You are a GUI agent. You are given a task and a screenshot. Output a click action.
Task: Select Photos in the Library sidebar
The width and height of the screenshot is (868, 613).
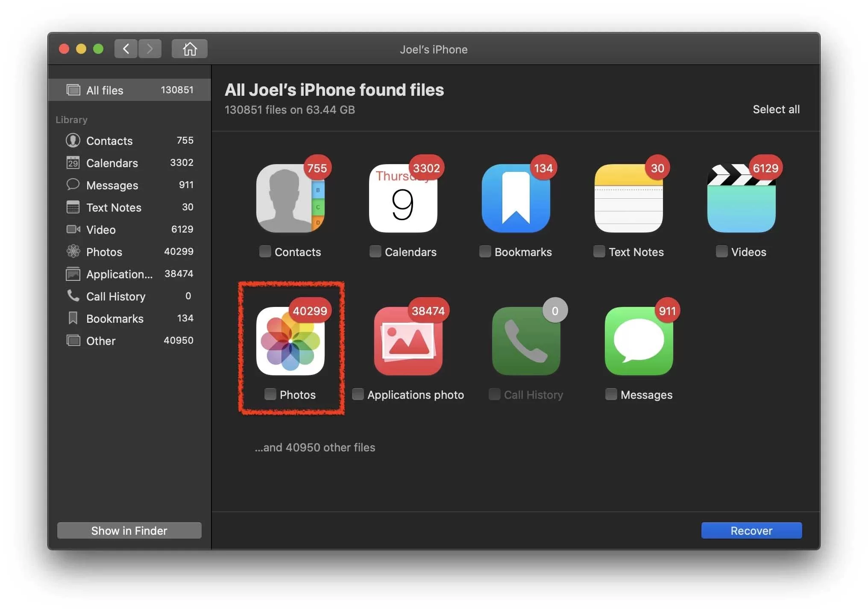(129, 252)
